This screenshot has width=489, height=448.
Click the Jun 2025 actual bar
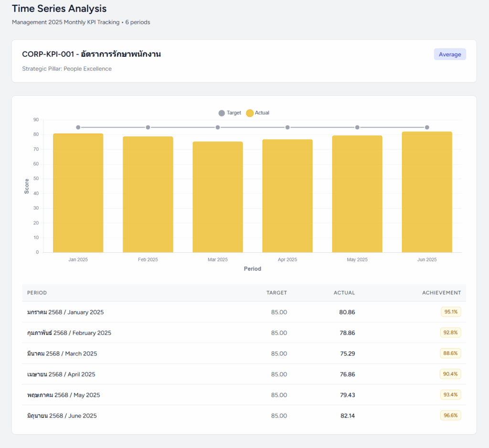pyautogui.click(x=426, y=192)
